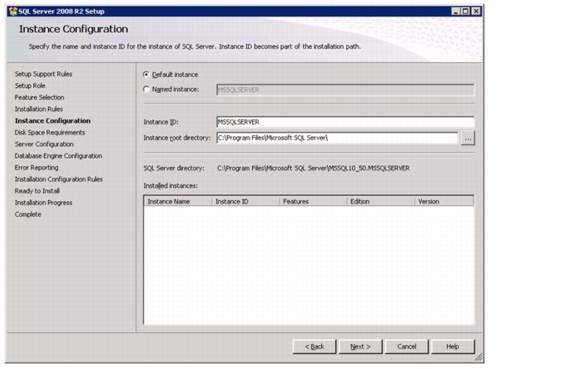The width and height of the screenshot is (576, 369).
Task: Select Feature Selection step
Action: tap(39, 97)
